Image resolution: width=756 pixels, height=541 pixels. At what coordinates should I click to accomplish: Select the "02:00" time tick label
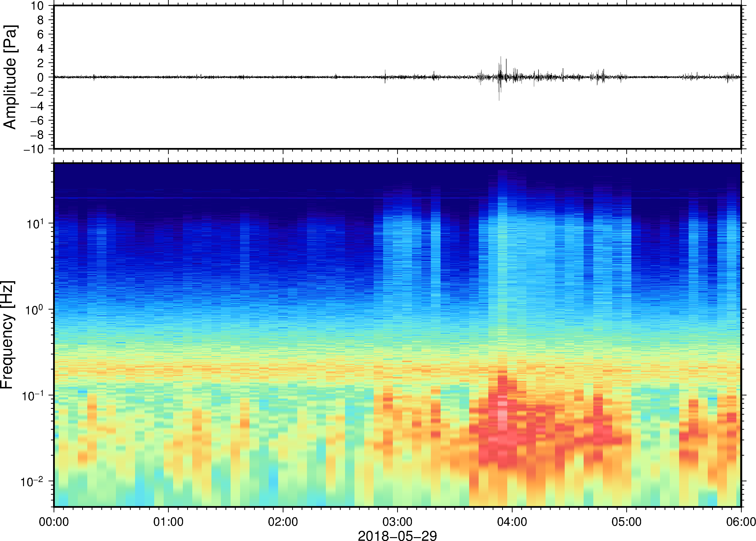(283, 521)
